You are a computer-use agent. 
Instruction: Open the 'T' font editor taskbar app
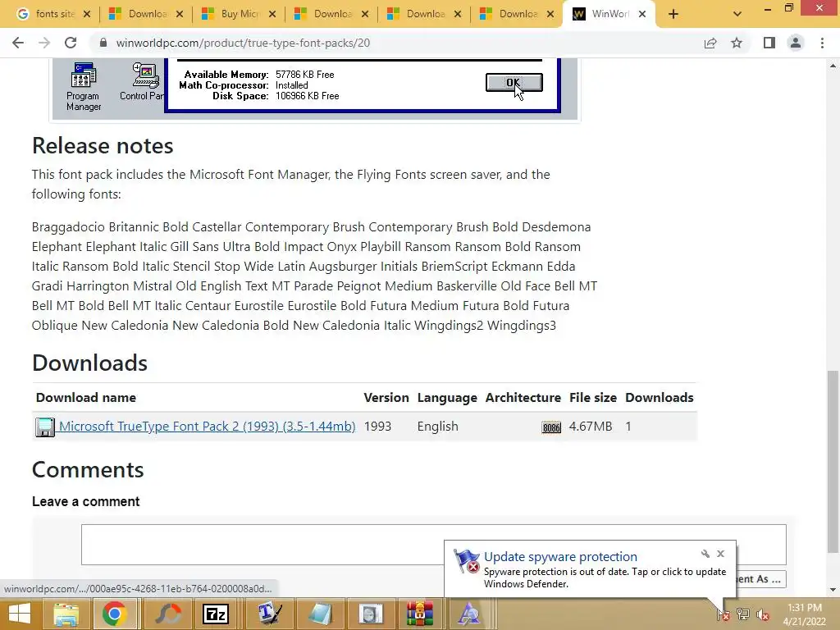[269, 614]
